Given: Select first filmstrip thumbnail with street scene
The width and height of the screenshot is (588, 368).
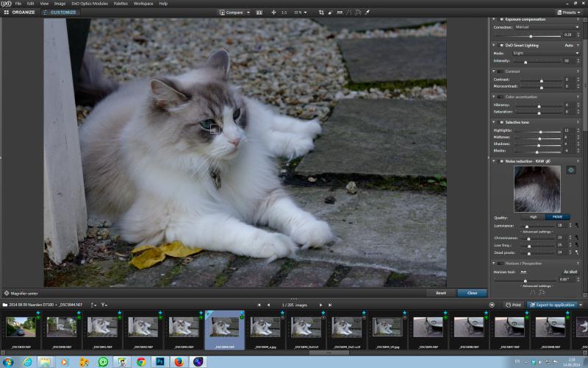Looking at the screenshot, I should point(21,327).
